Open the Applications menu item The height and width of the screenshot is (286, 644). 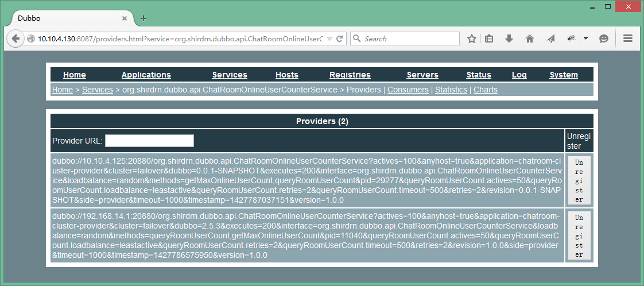(146, 75)
